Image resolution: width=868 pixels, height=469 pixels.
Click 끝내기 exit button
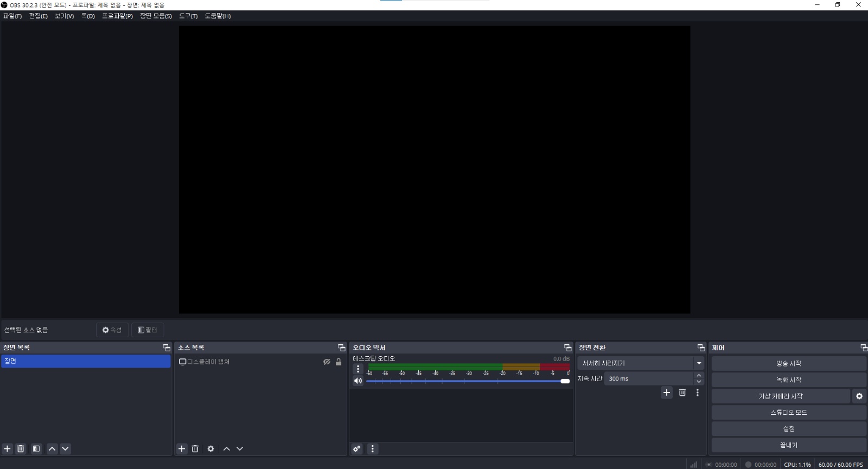click(789, 445)
